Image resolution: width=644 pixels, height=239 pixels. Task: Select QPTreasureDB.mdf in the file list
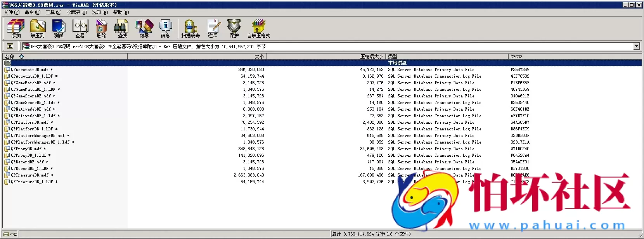click(x=29, y=175)
